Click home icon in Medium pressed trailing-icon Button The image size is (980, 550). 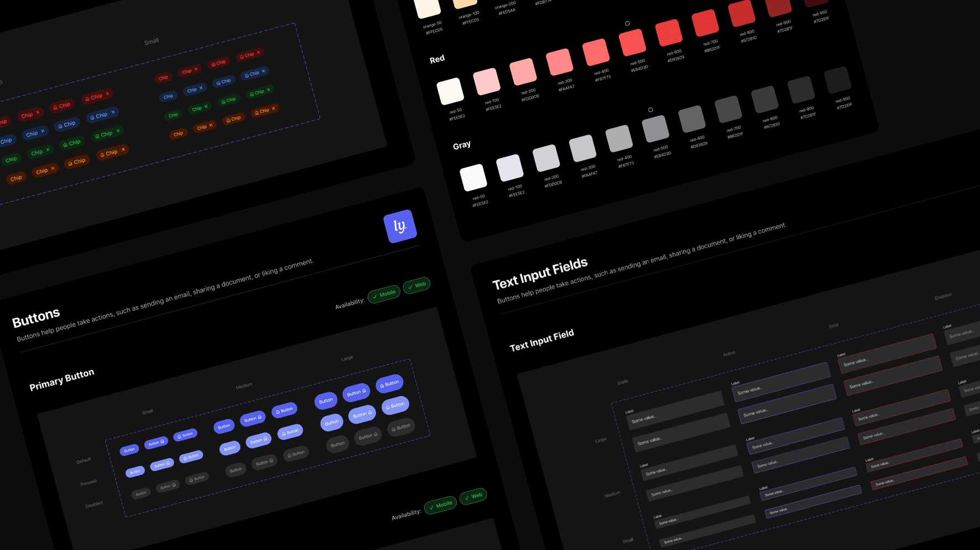[265, 439]
